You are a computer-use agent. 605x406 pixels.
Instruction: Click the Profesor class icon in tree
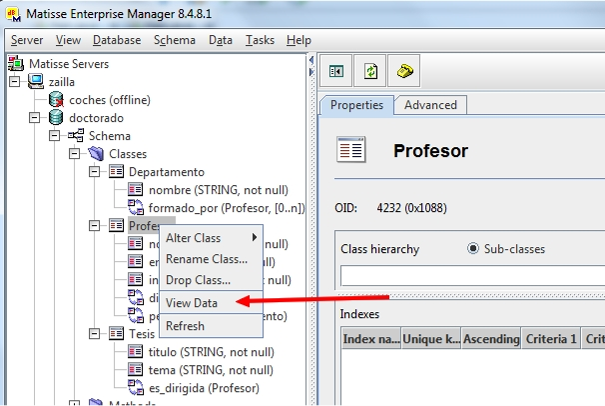point(116,225)
